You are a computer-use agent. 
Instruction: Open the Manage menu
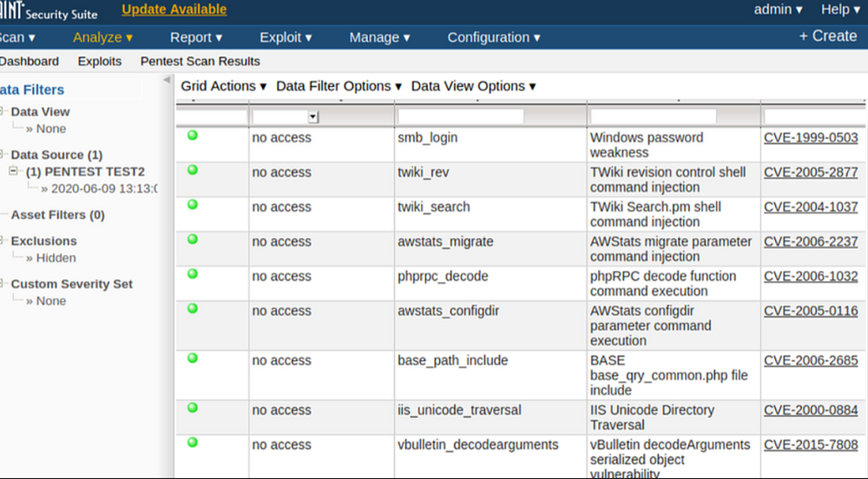[x=379, y=37]
